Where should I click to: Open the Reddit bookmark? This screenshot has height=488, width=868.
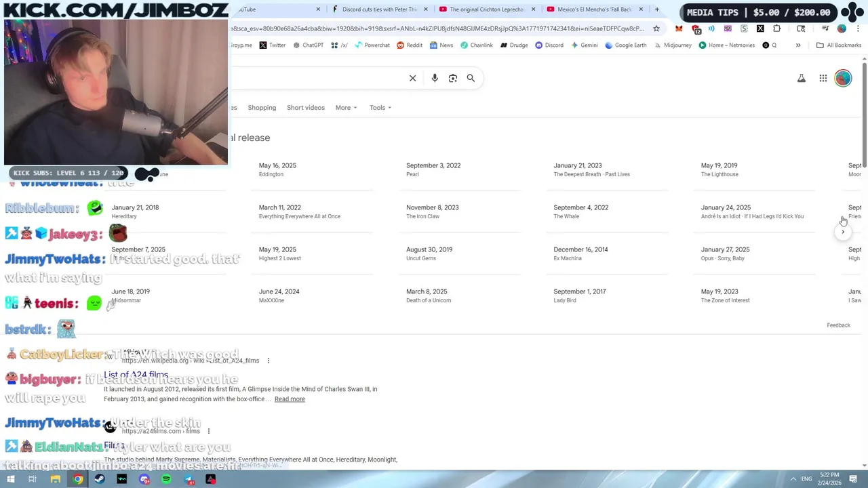(x=410, y=45)
